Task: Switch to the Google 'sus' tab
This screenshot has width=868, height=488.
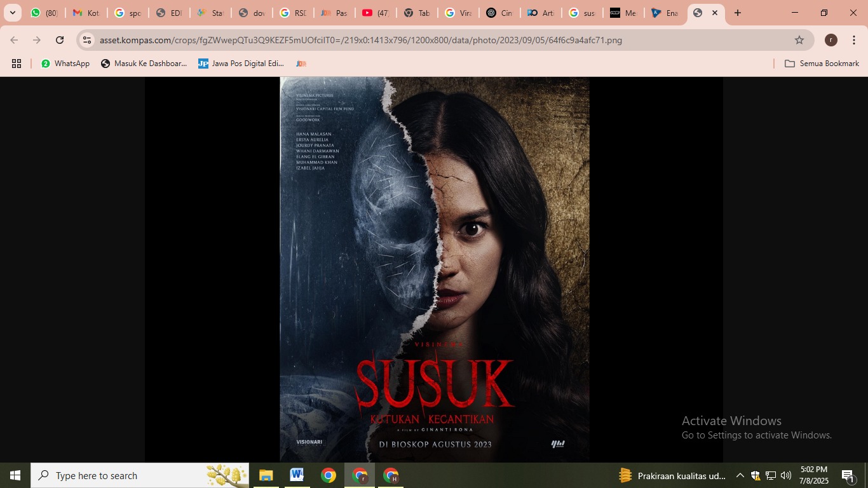Action: point(582,13)
